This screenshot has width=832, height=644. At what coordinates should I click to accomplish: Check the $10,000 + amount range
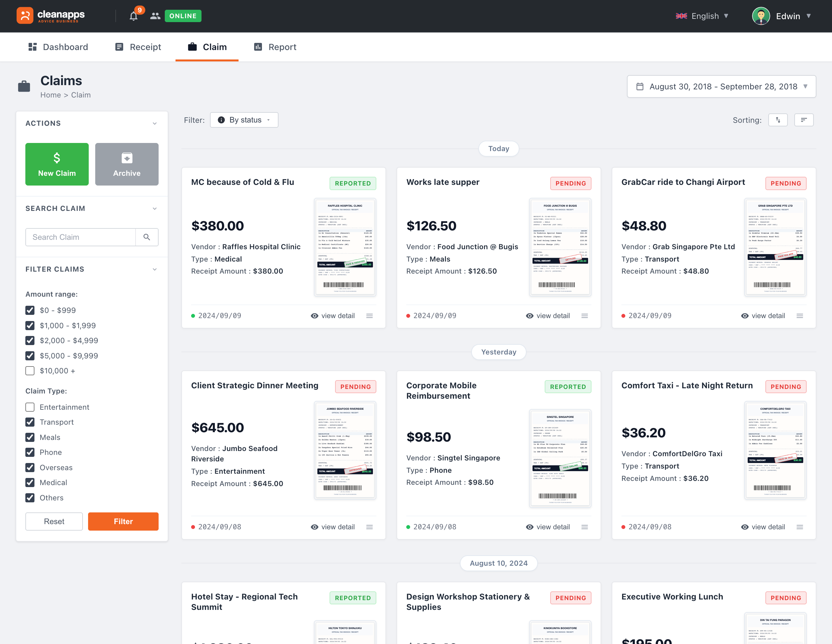[x=30, y=371]
